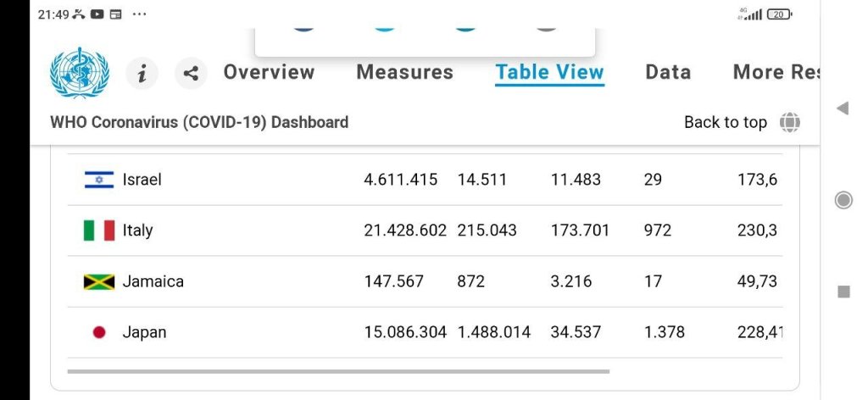Select the Japan country name
Image resolution: width=868 pixels, height=400 pixels.
144,332
